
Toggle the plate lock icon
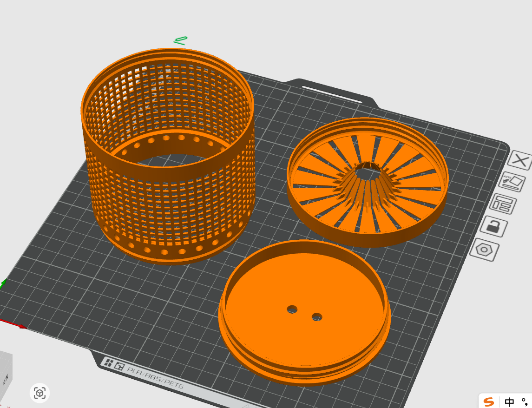coord(494,226)
